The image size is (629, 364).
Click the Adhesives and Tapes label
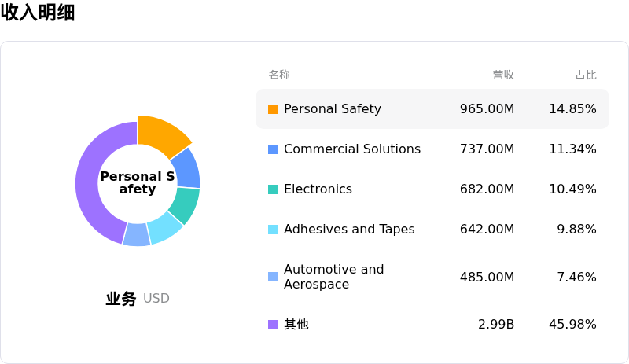[x=349, y=229]
